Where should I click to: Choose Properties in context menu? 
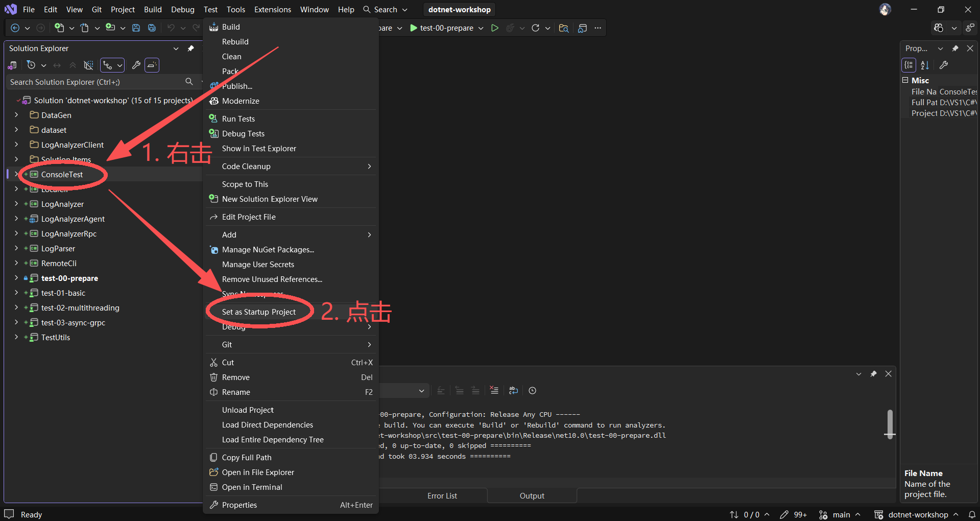(x=291, y=505)
